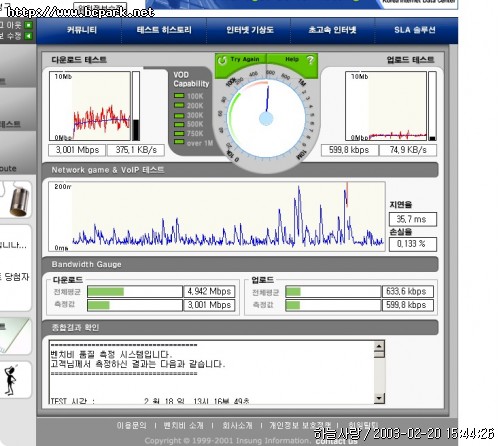Screen dimensions: 500x446
Task: Click the loss rate value 0,133 %
Action: click(x=413, y=244)
